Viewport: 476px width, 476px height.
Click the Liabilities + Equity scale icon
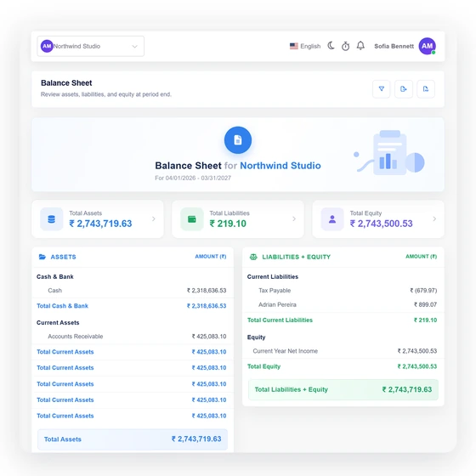click(253, 257)
